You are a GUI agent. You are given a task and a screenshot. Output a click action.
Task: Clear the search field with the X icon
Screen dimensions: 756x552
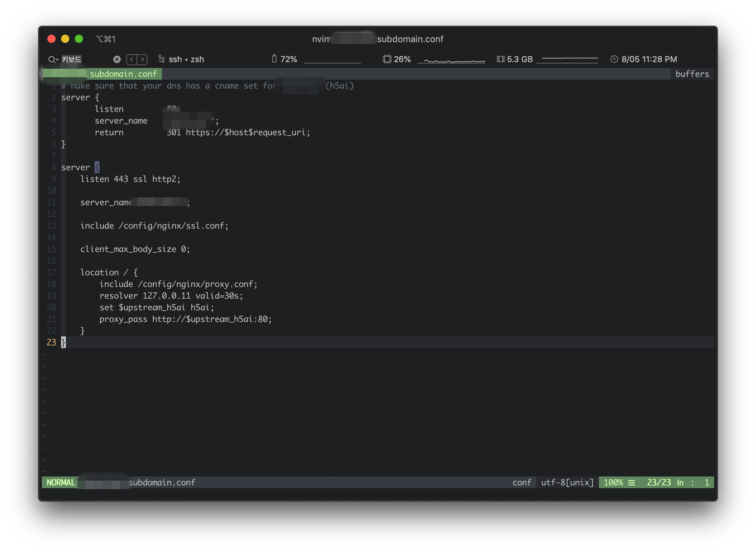(117, 59)
